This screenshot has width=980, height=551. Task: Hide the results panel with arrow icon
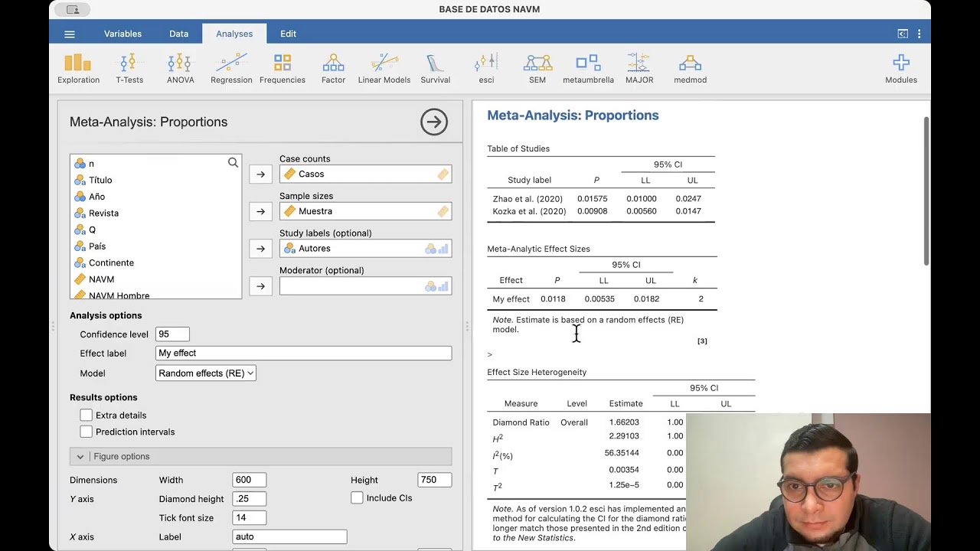point(903,34)
